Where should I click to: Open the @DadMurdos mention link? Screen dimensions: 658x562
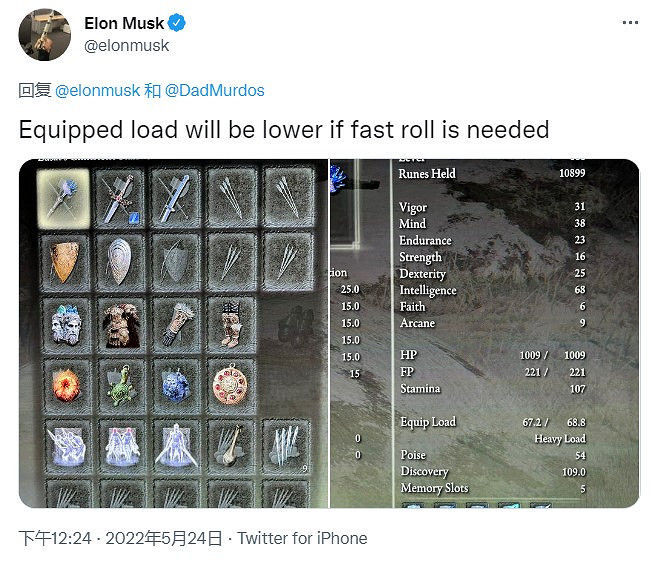tap(215, 90)
